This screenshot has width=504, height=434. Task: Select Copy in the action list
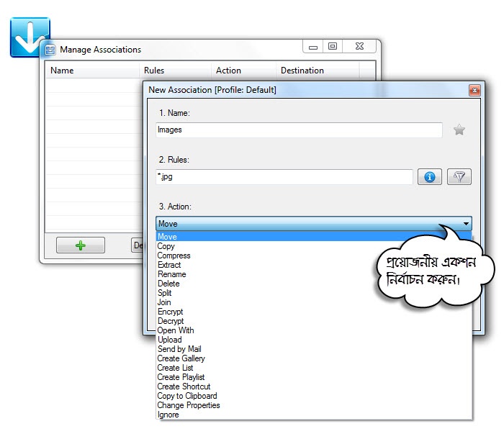[x=314, y=246]
